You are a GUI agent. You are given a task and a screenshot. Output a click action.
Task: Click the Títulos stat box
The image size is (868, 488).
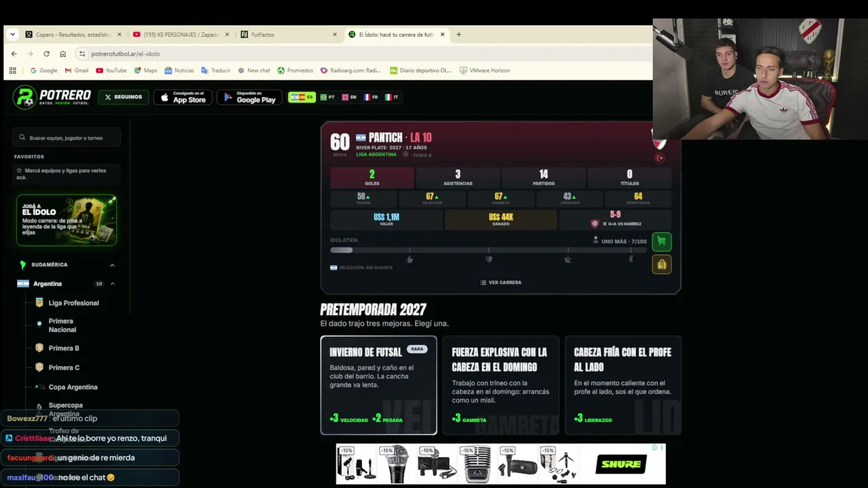pyautogui.click(x=629, y=178)
